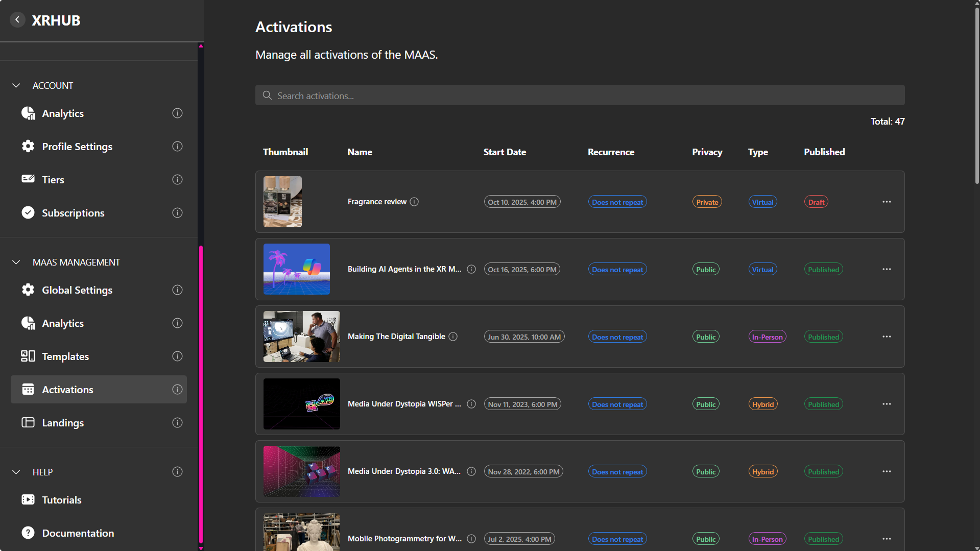Open the Tutorials help page
The width and height of the screenshot is (980, 551).
pyautogui.click(x=62, y=500)
